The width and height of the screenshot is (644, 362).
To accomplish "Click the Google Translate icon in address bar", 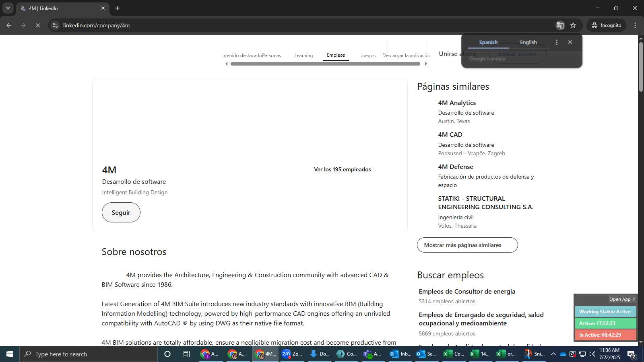I will 560,25.
